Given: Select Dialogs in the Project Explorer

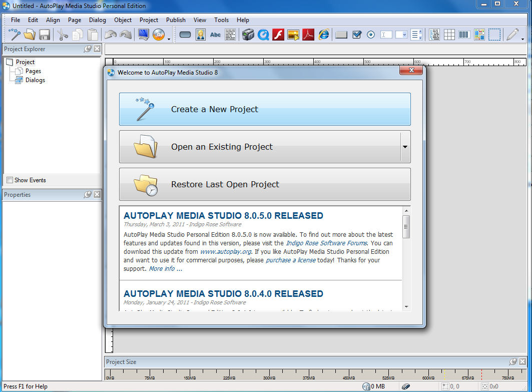Looking at the screenshot, I should pyautogui.click(x=36, y=80).
